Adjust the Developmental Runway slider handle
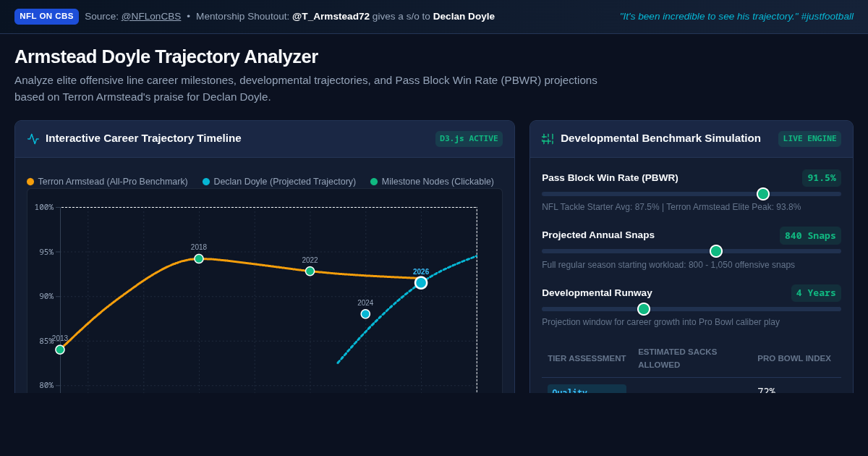 644,309
